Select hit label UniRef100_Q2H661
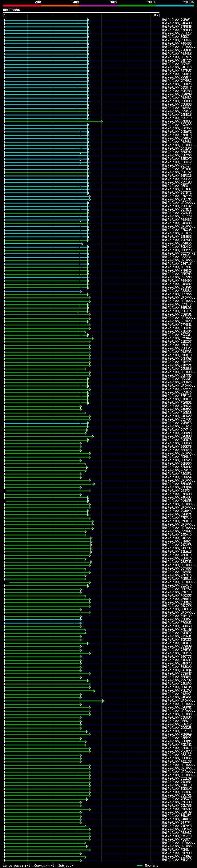 [x=177, y=406]
